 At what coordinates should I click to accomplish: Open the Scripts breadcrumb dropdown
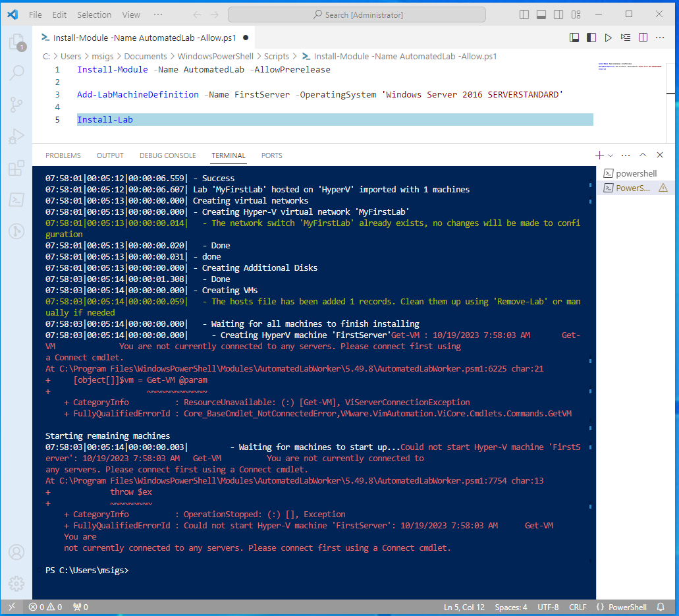tap(277, 56)
